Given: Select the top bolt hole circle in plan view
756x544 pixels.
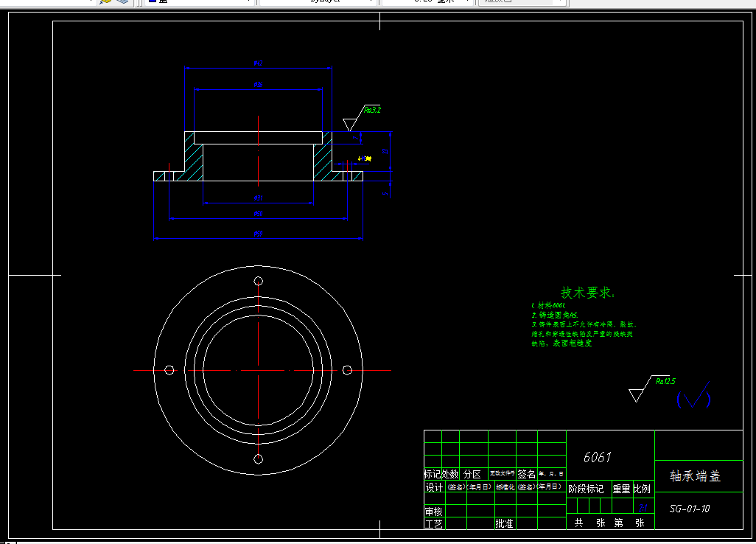Looking at the screenshot, I should coord(259,281).
